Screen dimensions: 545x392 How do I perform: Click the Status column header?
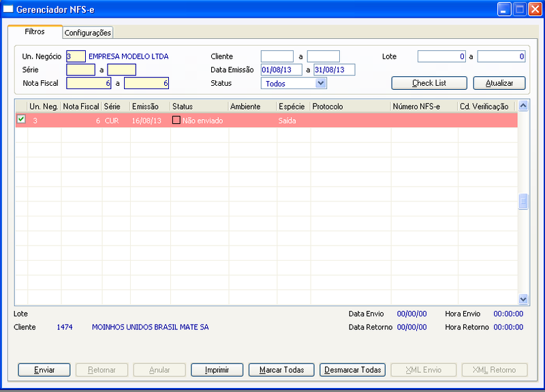pyautogui.click(x=200, y=106)
